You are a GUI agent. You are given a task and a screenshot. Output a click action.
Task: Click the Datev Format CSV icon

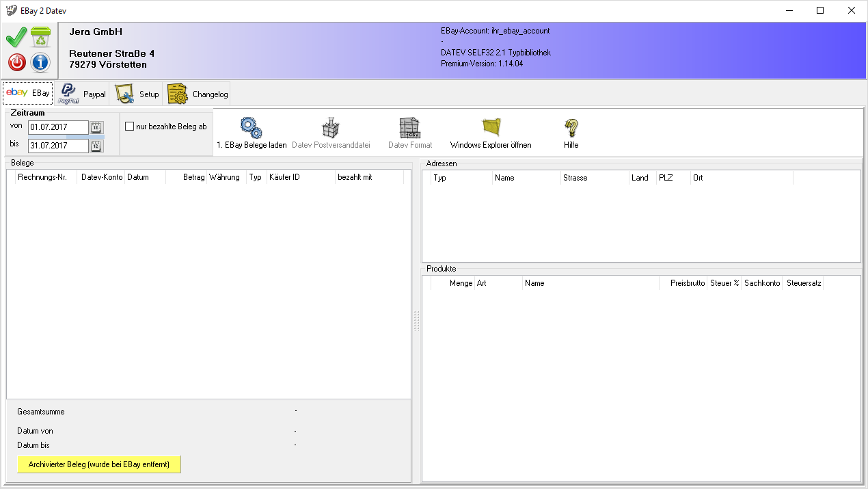click(x=410, y=128)
